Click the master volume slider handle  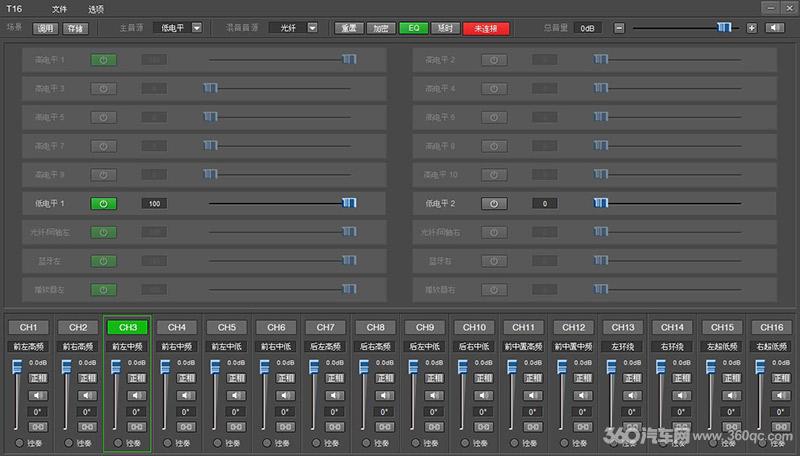coord(724,27)
